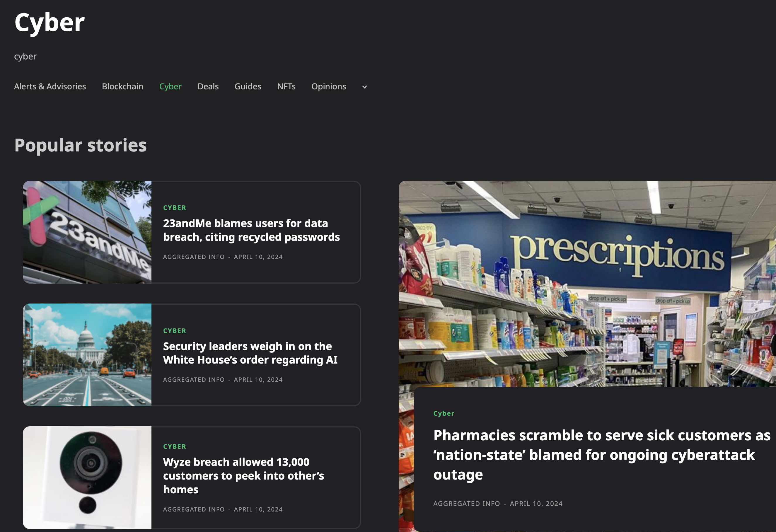The width and height of the screenshot is (776, 532).
Task: Click the Cyber category tag on pharmacy article
Action: [x=444, y=413]
